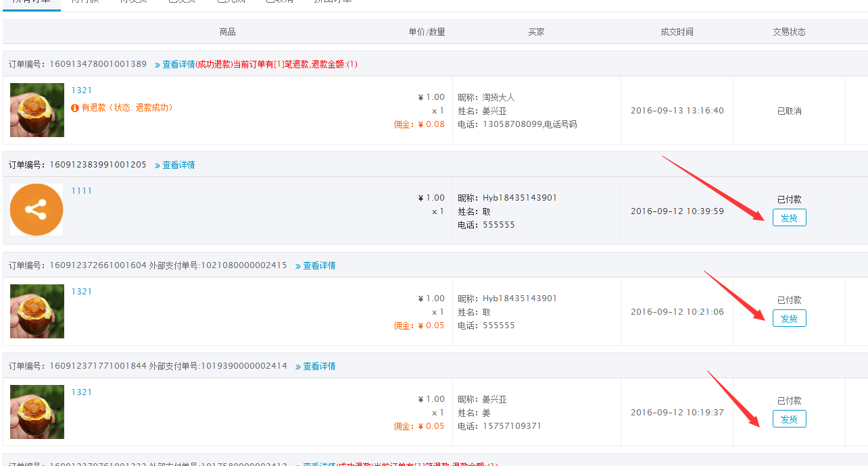This screenshot has height=466, width=868.
Task: Click order number 160912383991001205
Action: tap(98, 165)
